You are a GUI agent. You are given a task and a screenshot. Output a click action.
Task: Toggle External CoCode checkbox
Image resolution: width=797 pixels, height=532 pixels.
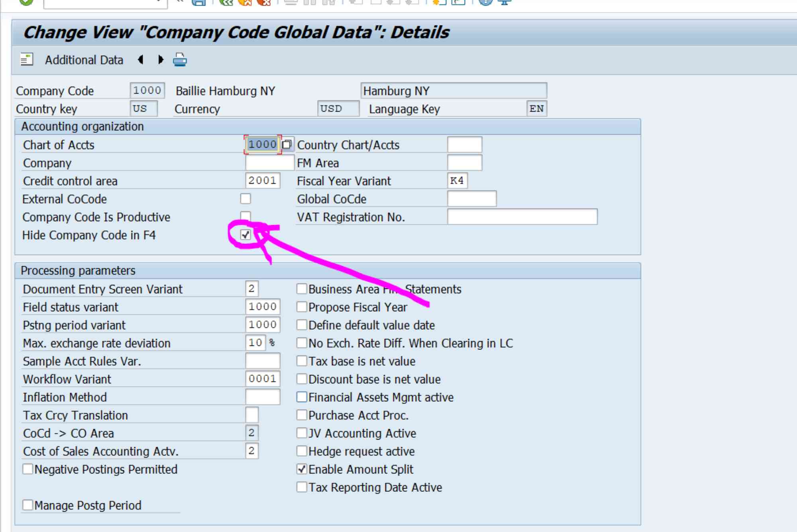tap(245, 198)
